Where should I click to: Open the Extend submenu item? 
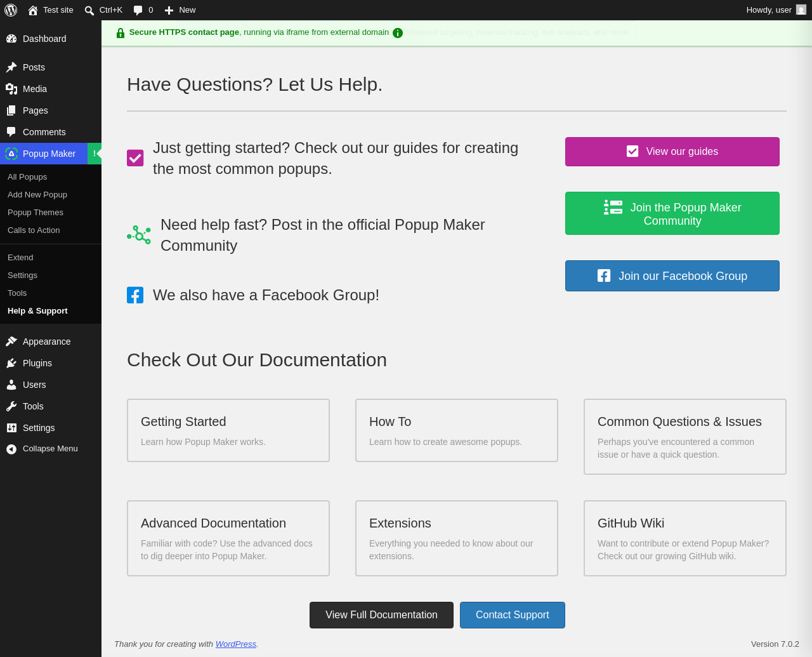tap(51, 258)
